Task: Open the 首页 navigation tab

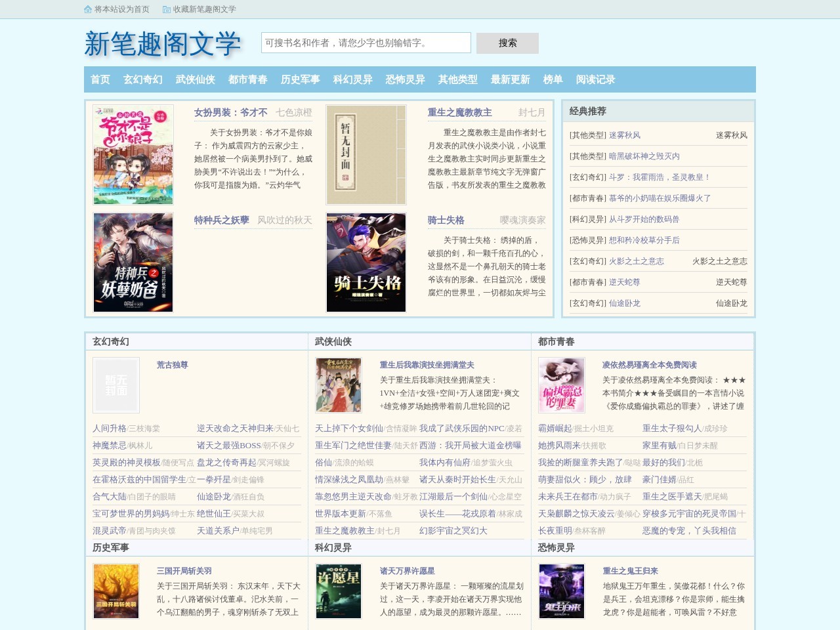Action: click(100, 79)
